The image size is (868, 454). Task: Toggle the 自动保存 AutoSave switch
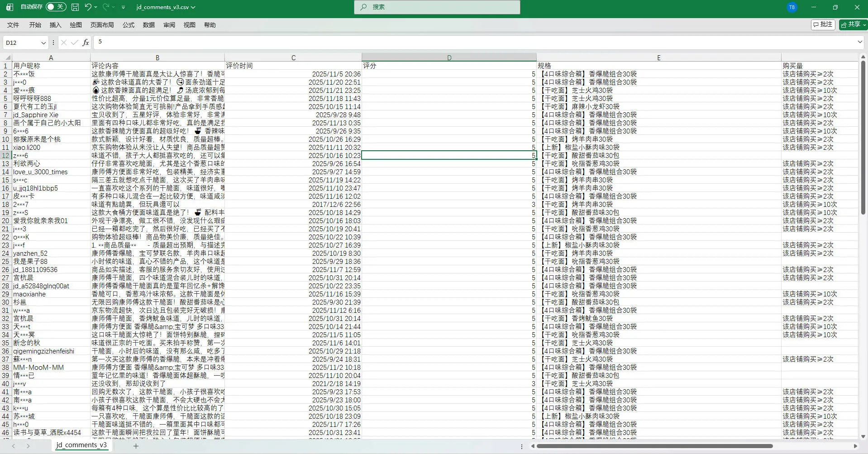56,7
